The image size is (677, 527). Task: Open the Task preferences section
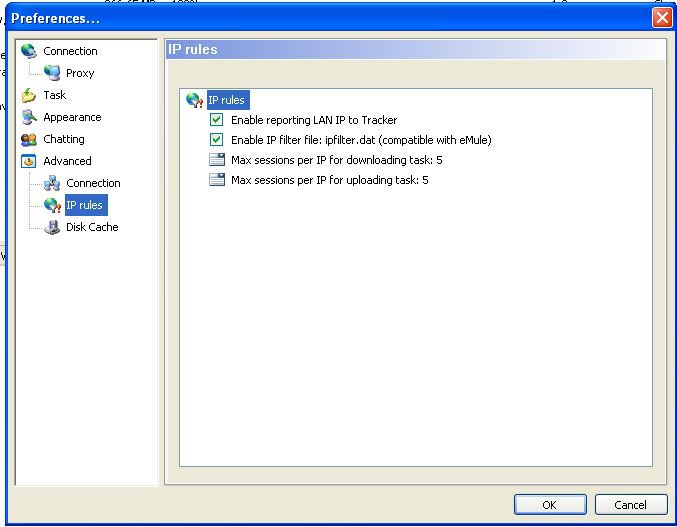[x=55, y=95]
